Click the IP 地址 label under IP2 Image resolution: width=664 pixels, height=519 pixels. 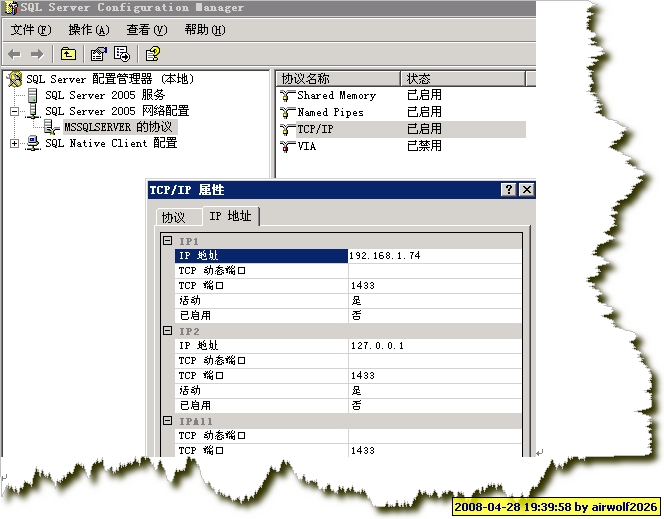tap(261, 345)
